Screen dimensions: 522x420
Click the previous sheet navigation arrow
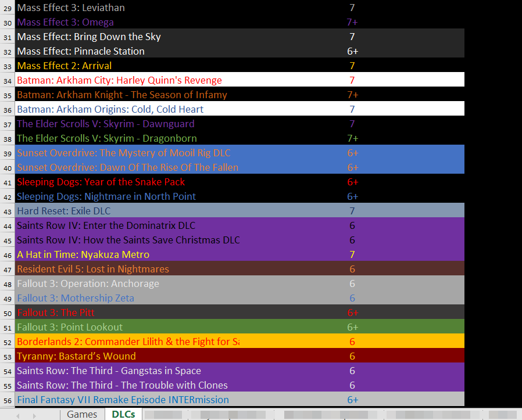point(18,415)
